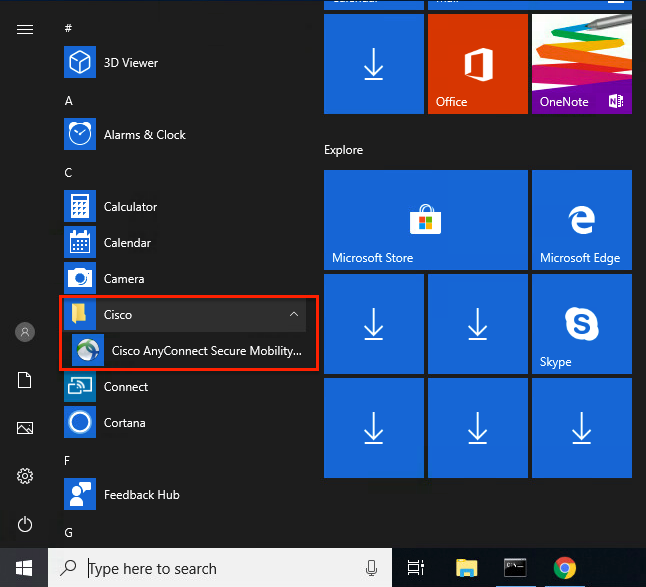Open Pictures from Start sidebar
This screenshot has width=646, height=587.
coord(25,428)
